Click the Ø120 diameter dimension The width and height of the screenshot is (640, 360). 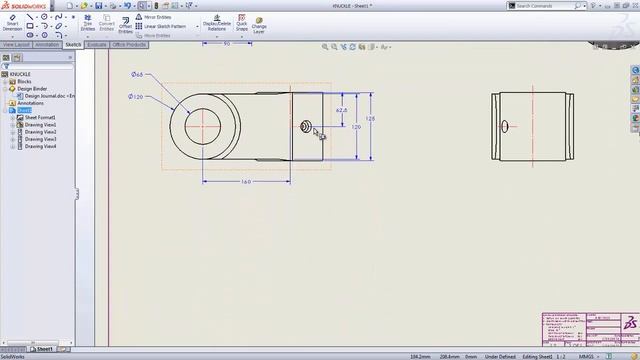[136, 97]
